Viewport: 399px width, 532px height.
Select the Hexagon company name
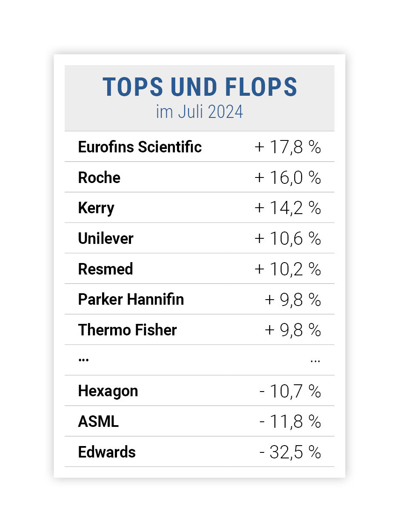(x=108, y=392)
